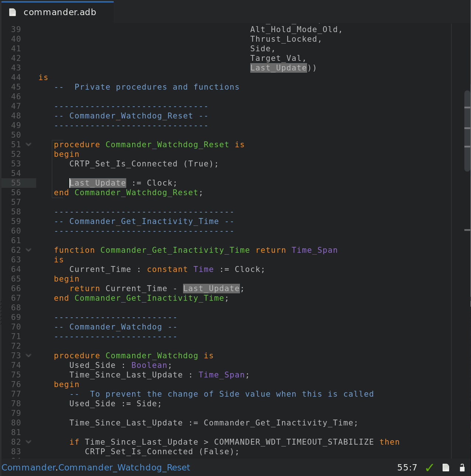
Task: Click Commander_Watchdog procedure name on line 73
Action: tap(152, 356)
